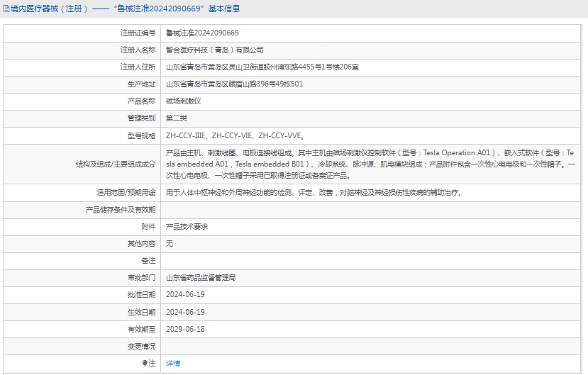Viewport: 588px width, 375px height.
Task: Click the 生效日期 date value
Action: tap(185, 312)
